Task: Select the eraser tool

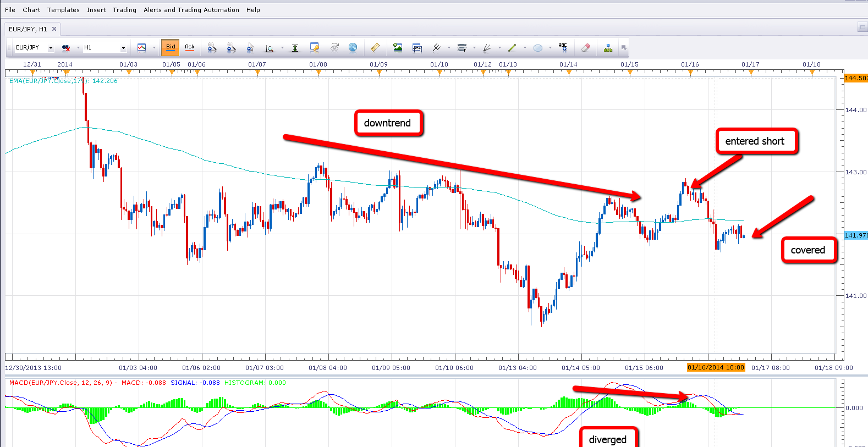Action: coord(586,48)
